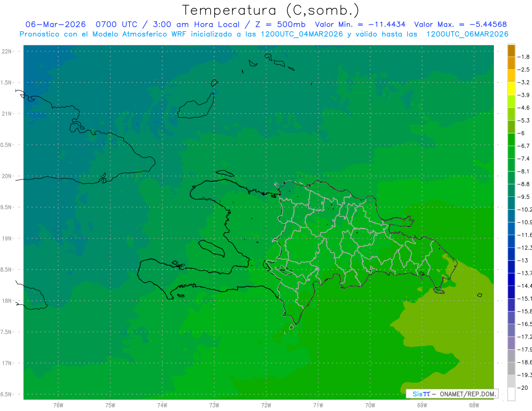Click the 76W longitude label

point(58,405)
